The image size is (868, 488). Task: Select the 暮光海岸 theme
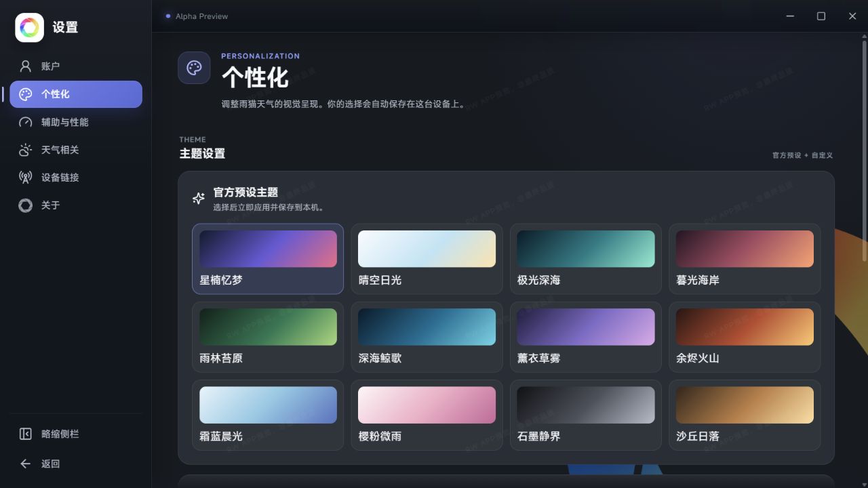tap(745, 259)
